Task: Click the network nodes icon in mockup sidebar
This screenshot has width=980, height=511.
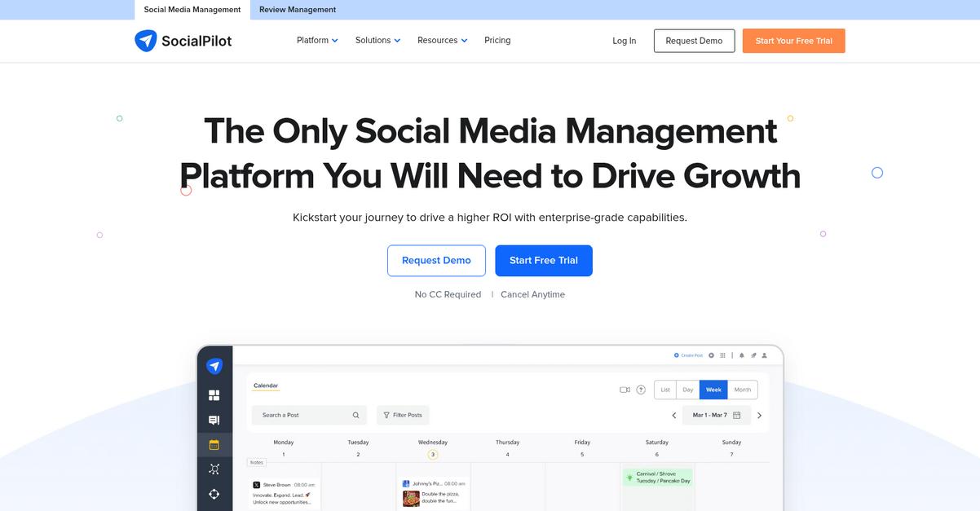Action: (214, 469)
